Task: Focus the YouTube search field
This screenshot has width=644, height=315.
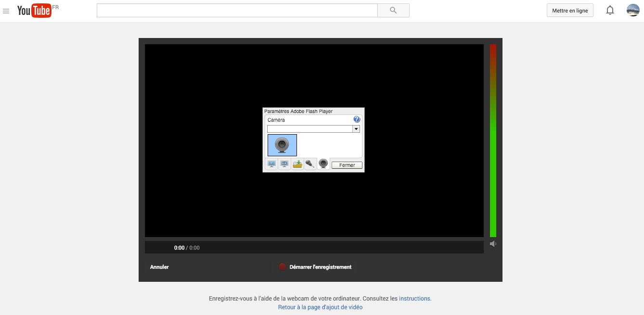Action: pyautogui.click(x=237, y=11)
